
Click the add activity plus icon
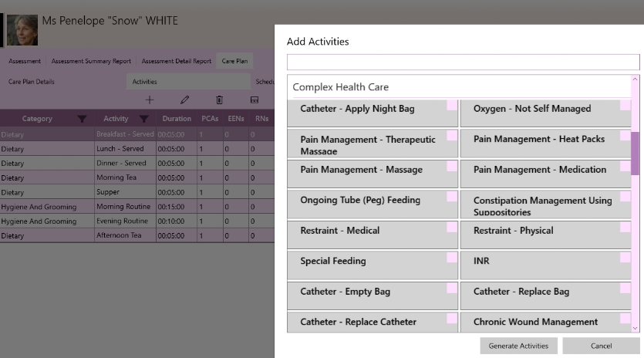[x=150, y=100]
